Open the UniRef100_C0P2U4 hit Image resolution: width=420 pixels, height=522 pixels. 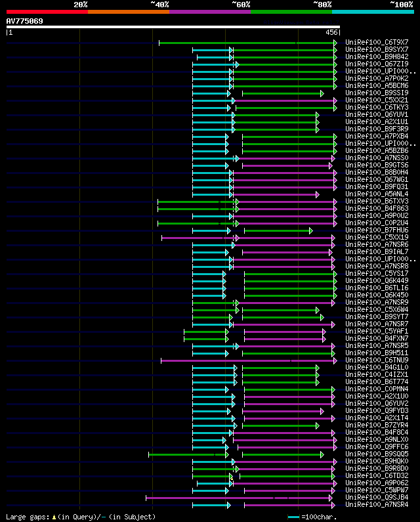pos(377,223)
